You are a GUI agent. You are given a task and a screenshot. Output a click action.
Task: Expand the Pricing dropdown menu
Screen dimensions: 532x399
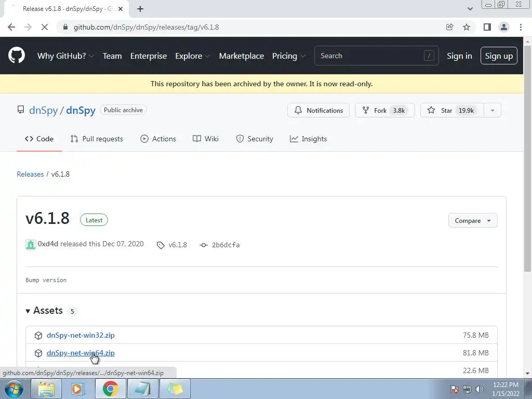coord(288,56)
